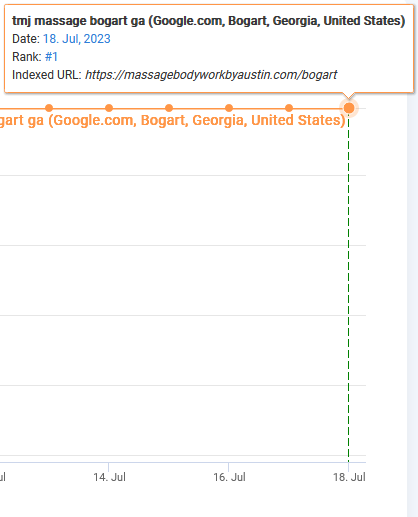
Task: Open the massagebodyworkbyaustin.com/bogart indexed URL
Action: [x=211, y=75]
